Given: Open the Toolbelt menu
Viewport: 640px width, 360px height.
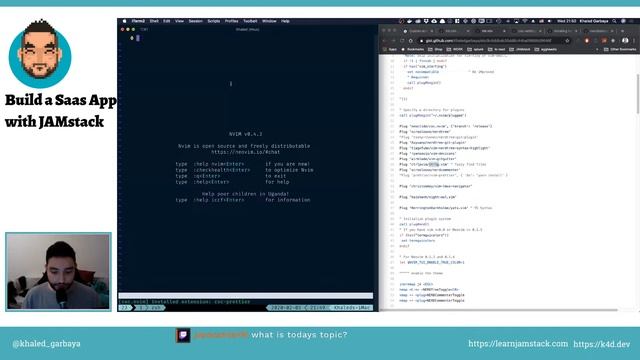Looking at the screenshot, I should coord(250,21).
